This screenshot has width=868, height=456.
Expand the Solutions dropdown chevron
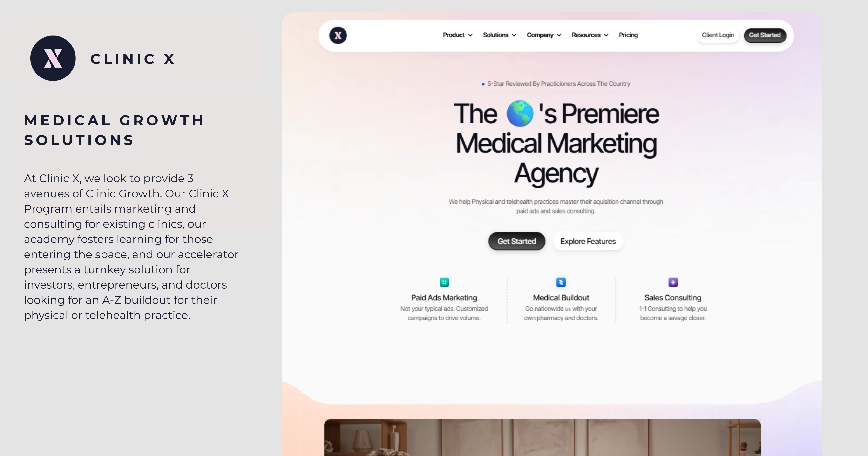point(514,35)
